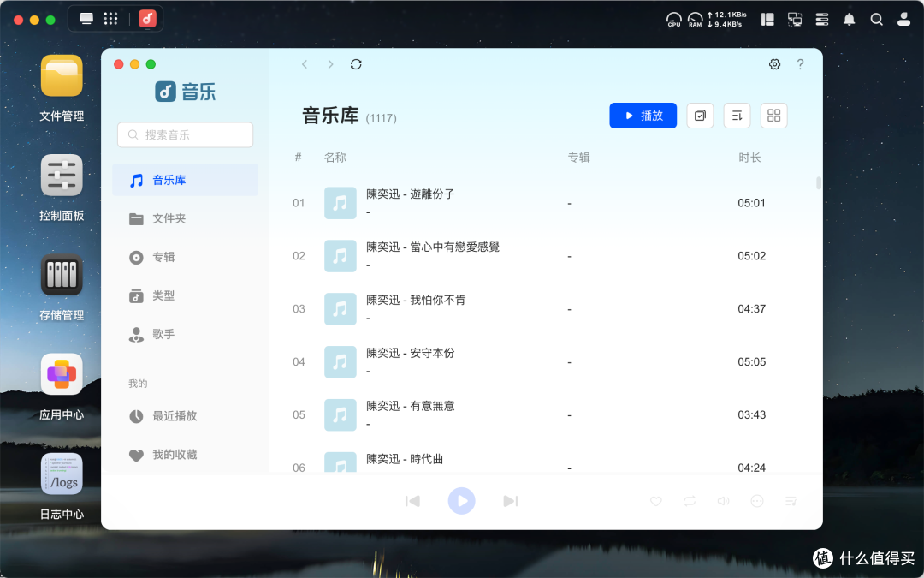Open the task manager server icon
The image size is (924, 578).
pos(822,20)
